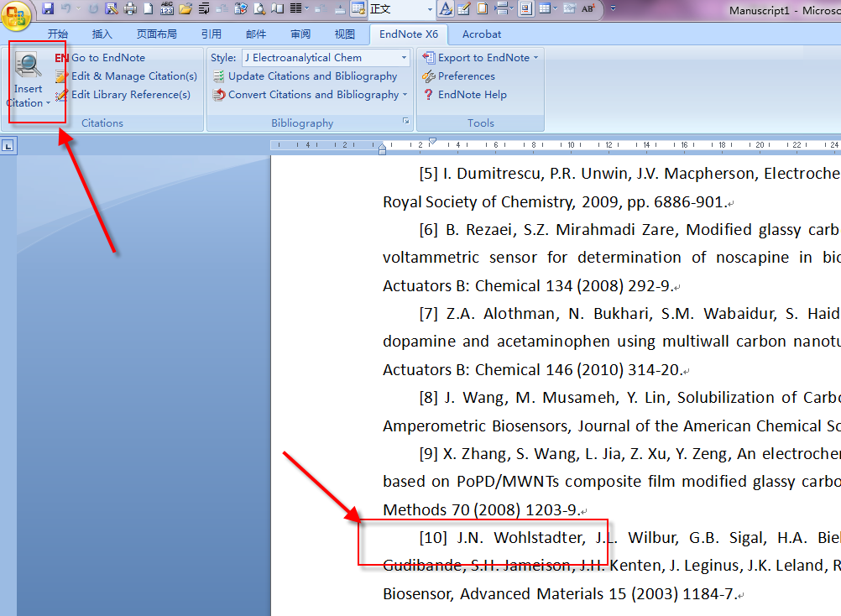Click the Save icon in quick access toolbar
The width and height of the screenshot is (841, 616).
coord(48,9)
